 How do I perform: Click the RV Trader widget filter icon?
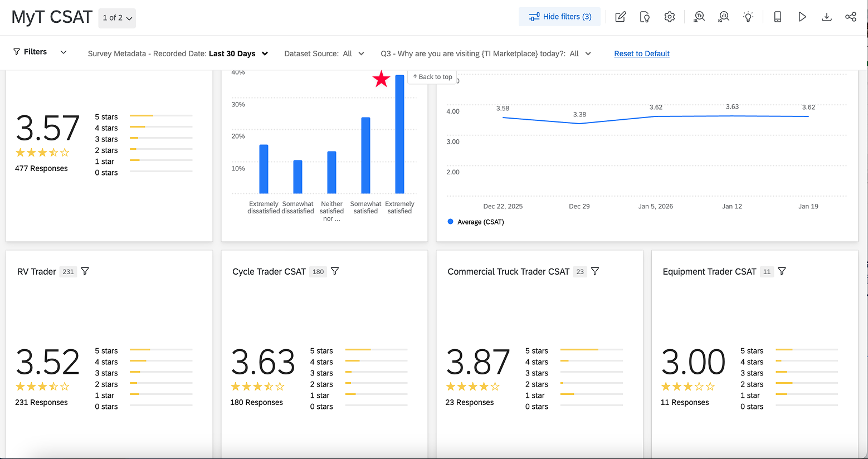pos(85,271)
